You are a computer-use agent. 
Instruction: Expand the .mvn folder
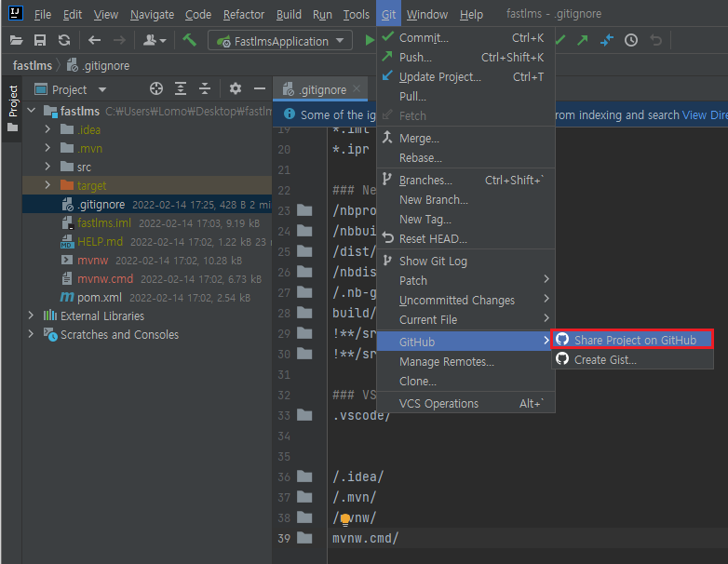(47, 148)
